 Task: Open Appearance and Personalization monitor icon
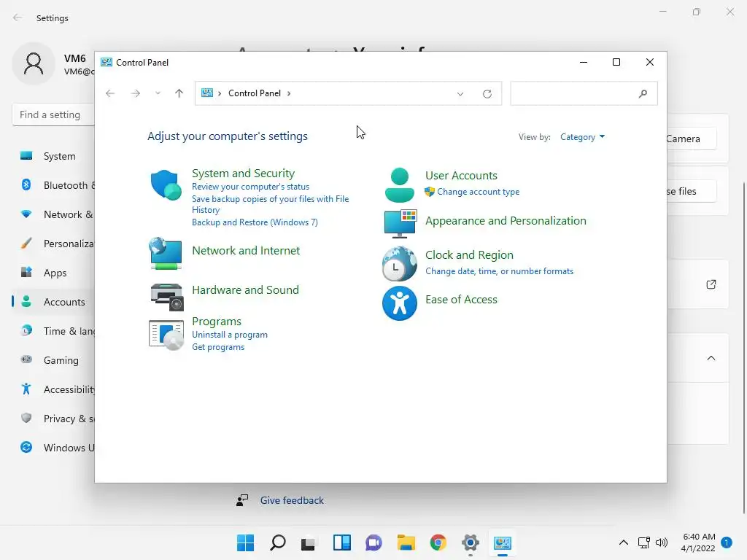point(400,223)
